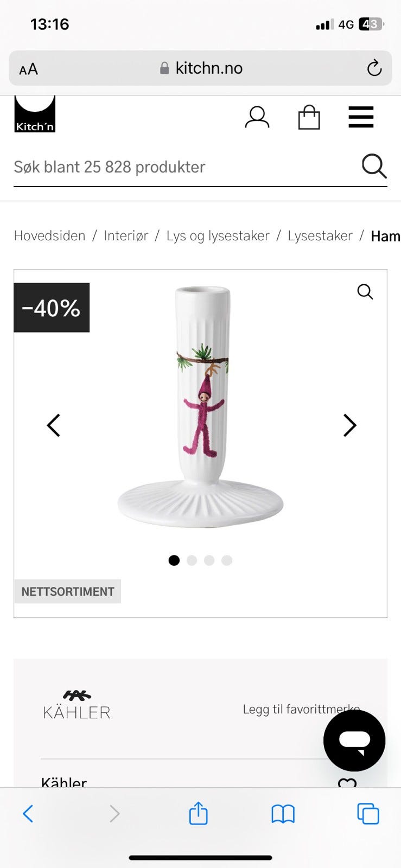Screen dimensions: 401x868
Task: Go to Interiør breadcrumb
Action: (x=126, y=236)
